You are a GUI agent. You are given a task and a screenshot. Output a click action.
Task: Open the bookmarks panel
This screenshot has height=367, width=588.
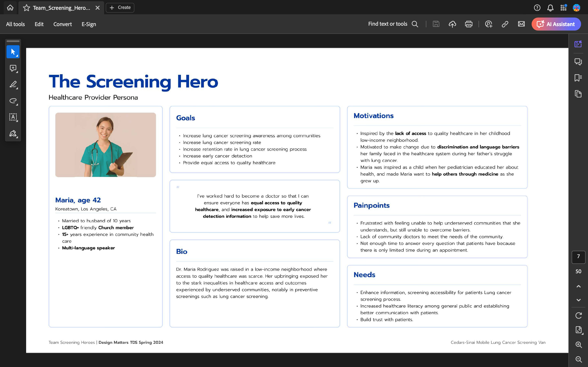(578, 78)
